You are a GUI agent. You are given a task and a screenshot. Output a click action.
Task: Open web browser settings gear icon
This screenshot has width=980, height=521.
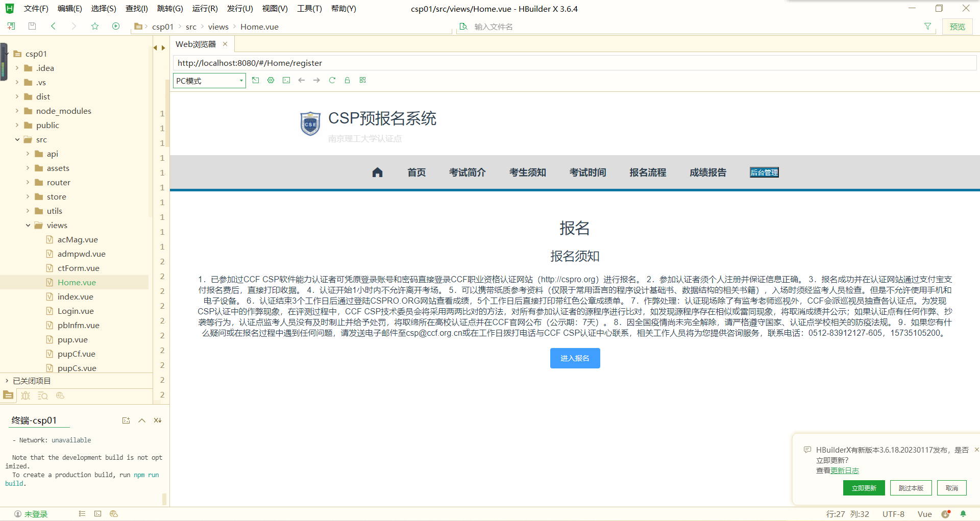pos(271,80)
